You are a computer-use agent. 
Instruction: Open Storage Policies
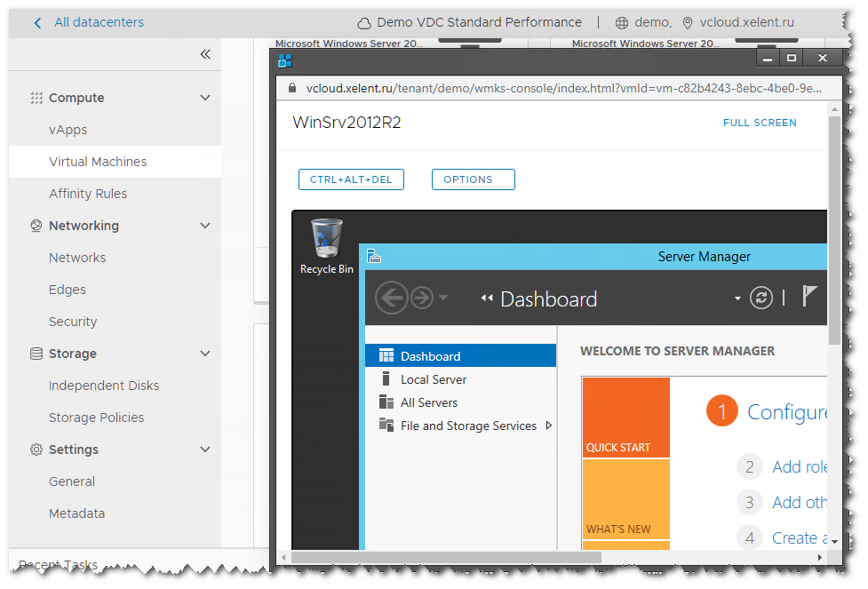96,418
